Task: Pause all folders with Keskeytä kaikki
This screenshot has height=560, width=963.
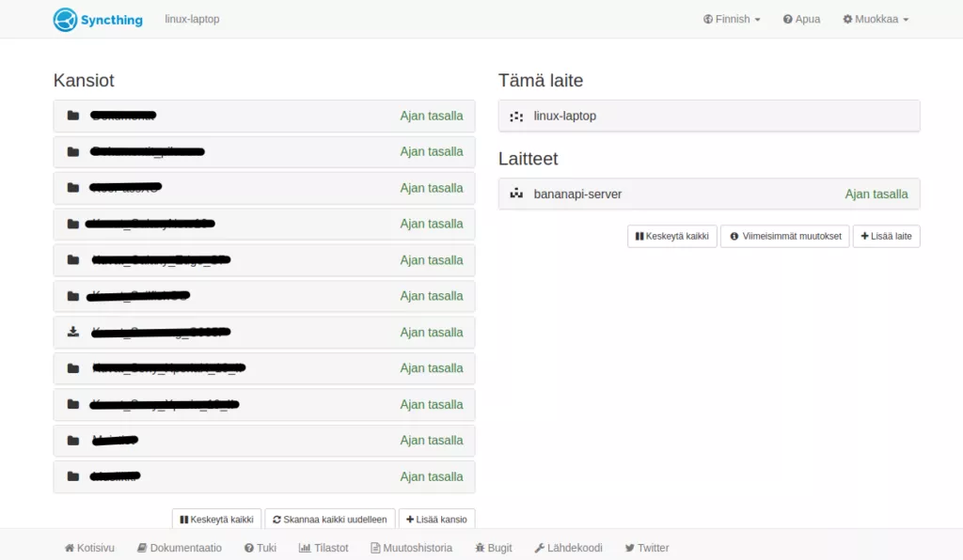Action: pyautogui.click(x=216, y=520)
